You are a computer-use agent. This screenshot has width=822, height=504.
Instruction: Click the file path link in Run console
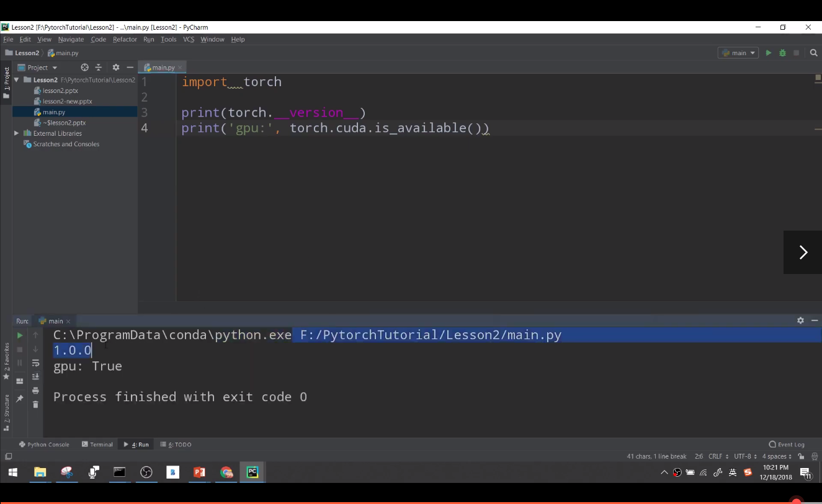[x=431, y=335]
